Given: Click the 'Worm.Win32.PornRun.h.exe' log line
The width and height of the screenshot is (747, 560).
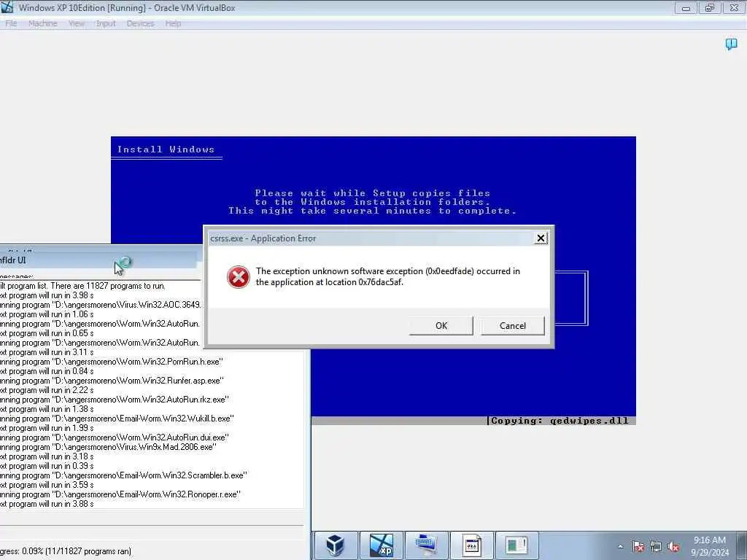Looking at the screenshot, I should pyautogui.click(x=112, y=362).
